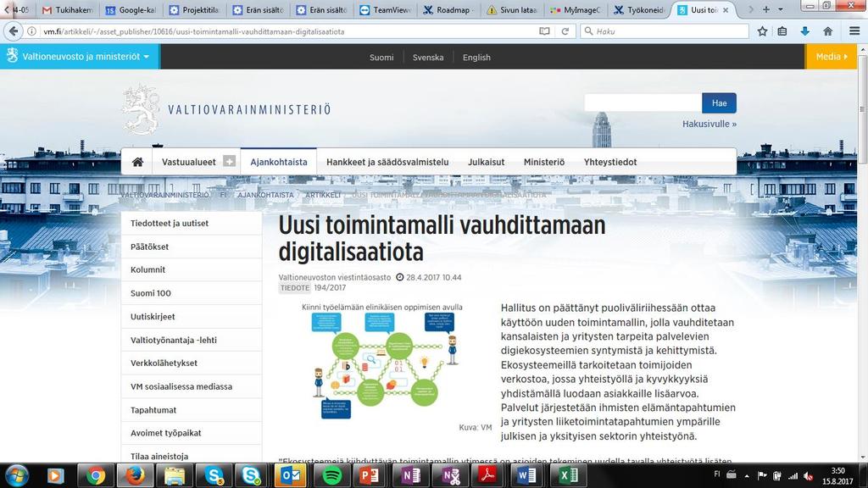Open Outlook from the taskbar
Viewport: 868px width, 488px height.
pos(291,476)
